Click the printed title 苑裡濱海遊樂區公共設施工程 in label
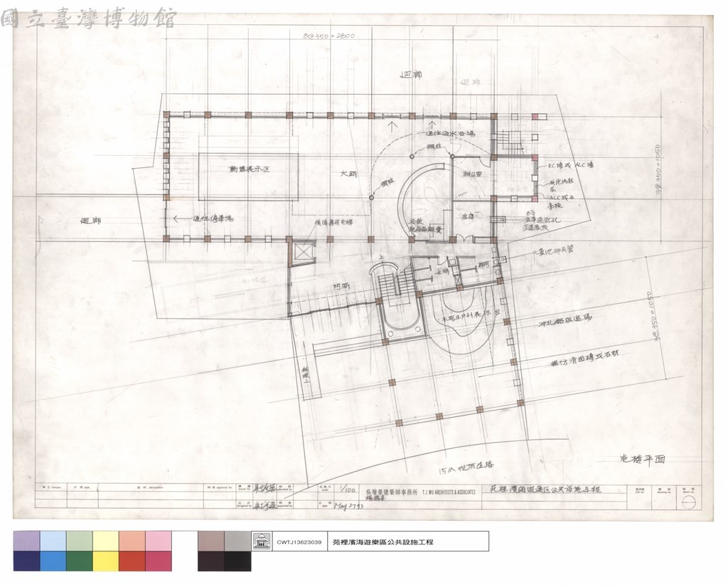The height and width of the screenshot is (587, 728). point(383,542)
